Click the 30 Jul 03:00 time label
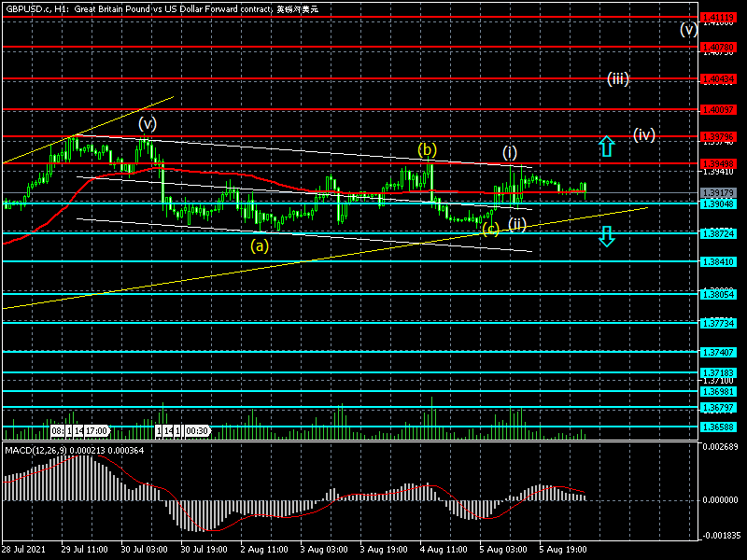747x560 pixels. click(145, 550)
